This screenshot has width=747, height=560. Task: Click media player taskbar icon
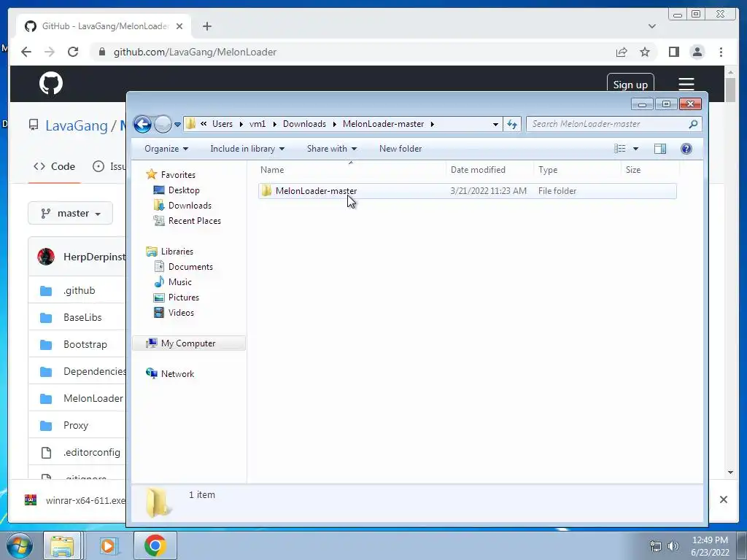coord(108,545)
